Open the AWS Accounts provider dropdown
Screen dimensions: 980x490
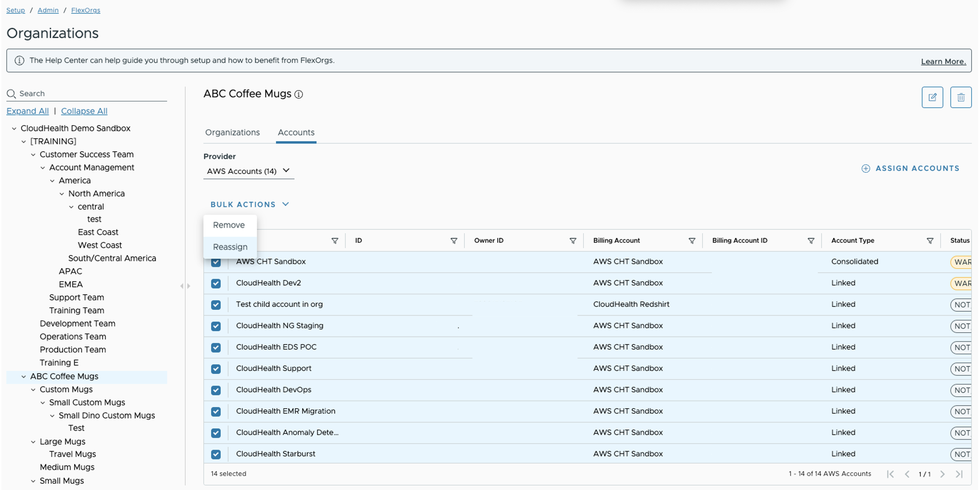pos(249,171)
